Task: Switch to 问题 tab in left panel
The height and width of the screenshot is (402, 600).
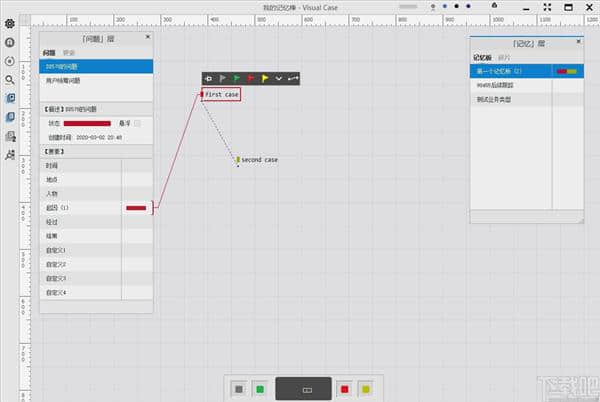Action: click(x=49, y=53)
